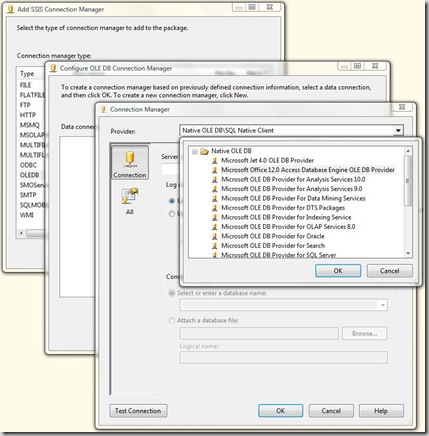Click the Add SSIS Connection Manager title icon
Screen dimensions: 429x436
(x=11, y=9)
